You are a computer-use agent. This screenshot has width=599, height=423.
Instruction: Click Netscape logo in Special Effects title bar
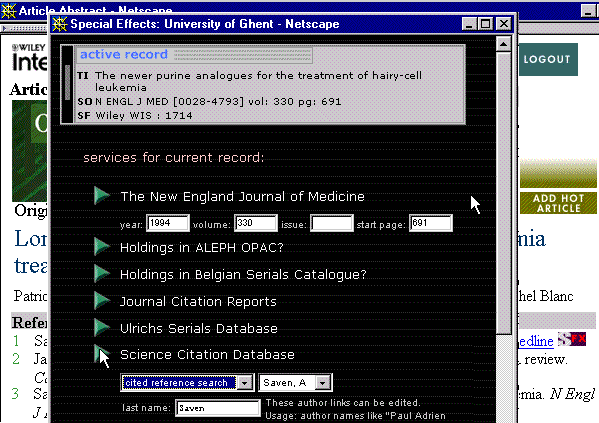(x=59, y=24)
